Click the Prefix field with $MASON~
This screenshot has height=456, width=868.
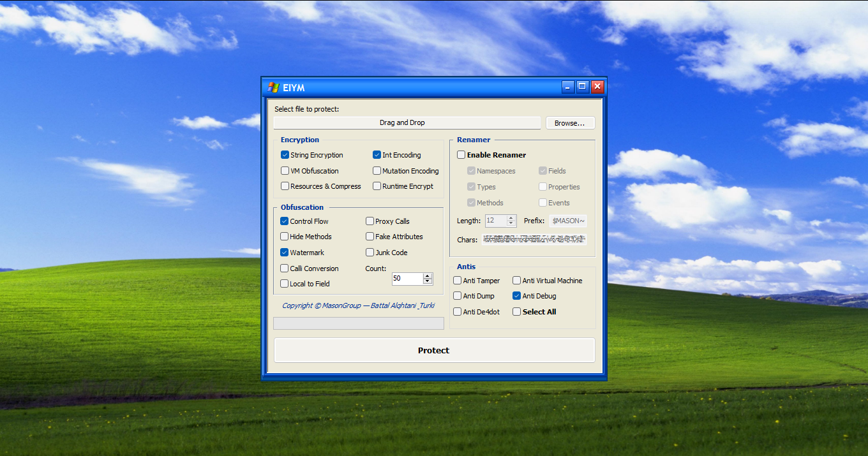568,221
